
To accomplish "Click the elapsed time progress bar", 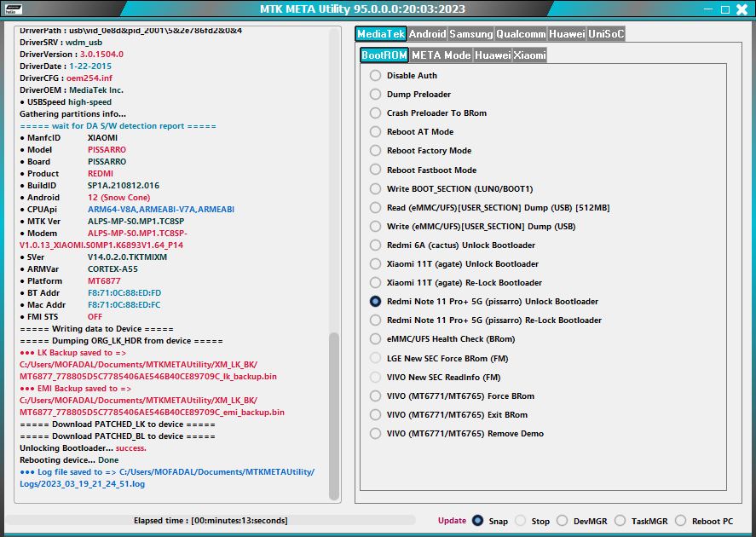I will (211, 521).
